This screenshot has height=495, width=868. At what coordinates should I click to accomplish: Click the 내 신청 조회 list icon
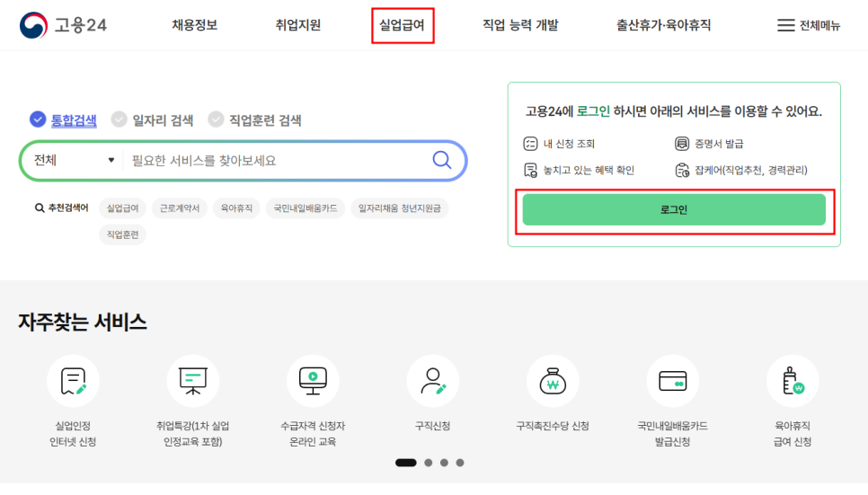(530, 144)
